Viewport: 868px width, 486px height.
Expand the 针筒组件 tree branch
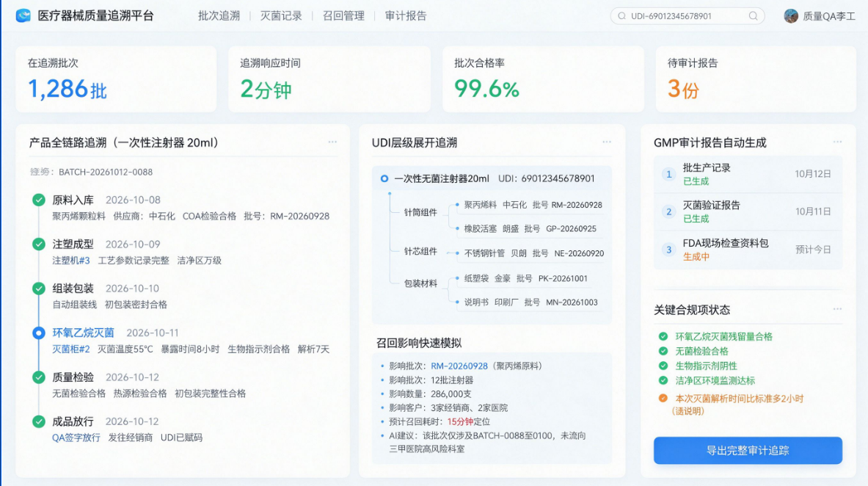coord(420,212)
